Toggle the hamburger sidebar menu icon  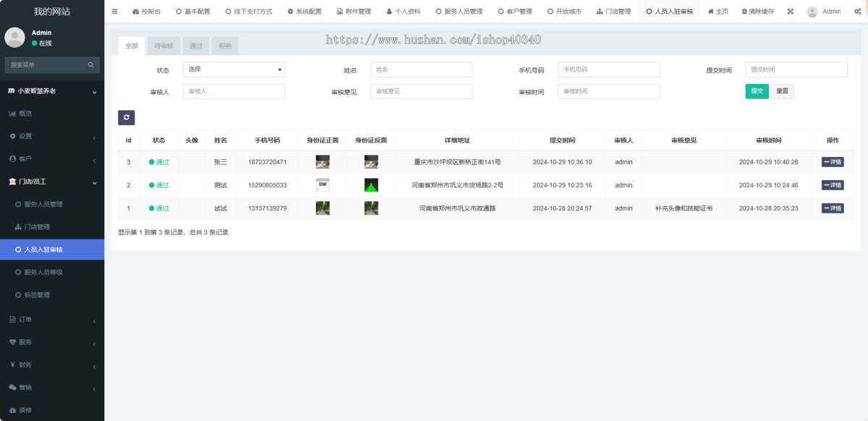click(x=114, y=12)
